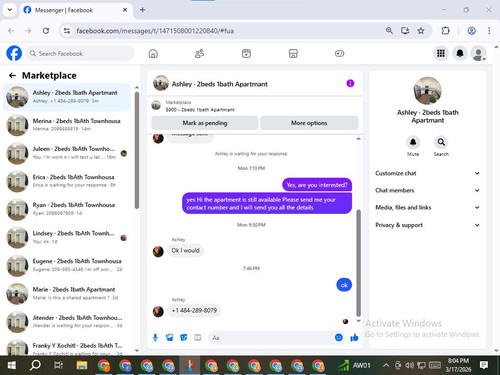Open a new browser tab
Viewport: 500px width, 375px height.
pos(142,10)
